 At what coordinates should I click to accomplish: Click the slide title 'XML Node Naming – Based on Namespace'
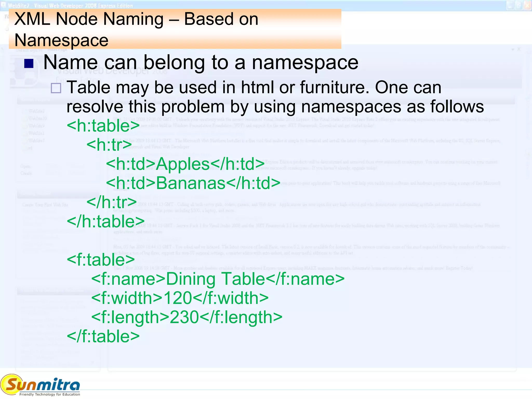tap(175, 29)
